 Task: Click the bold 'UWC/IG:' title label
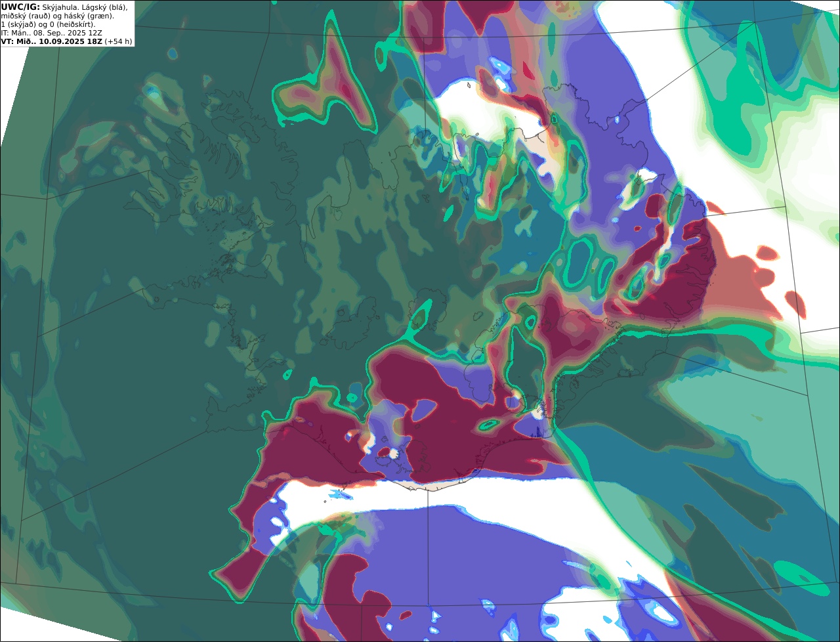point(20,7)
